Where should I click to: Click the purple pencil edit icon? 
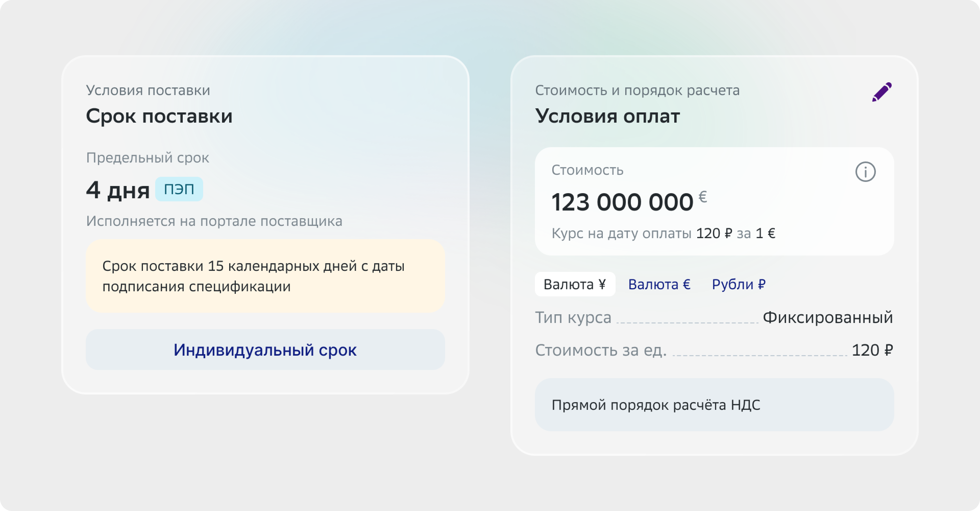(882, 92)
